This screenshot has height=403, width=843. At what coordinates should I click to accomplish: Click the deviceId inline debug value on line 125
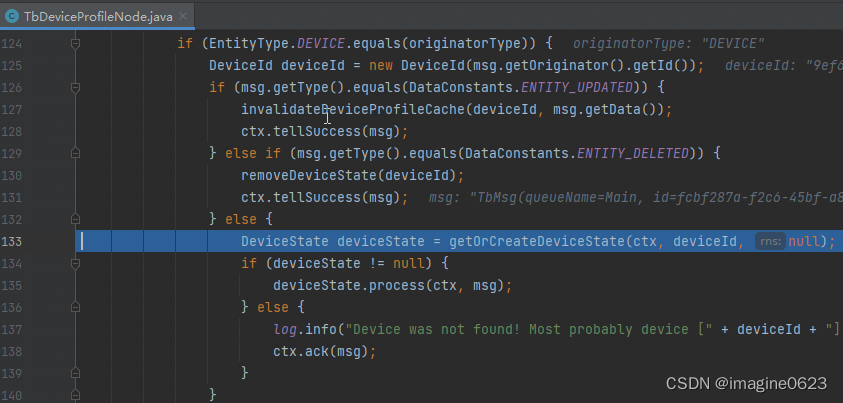pos(783,66)
